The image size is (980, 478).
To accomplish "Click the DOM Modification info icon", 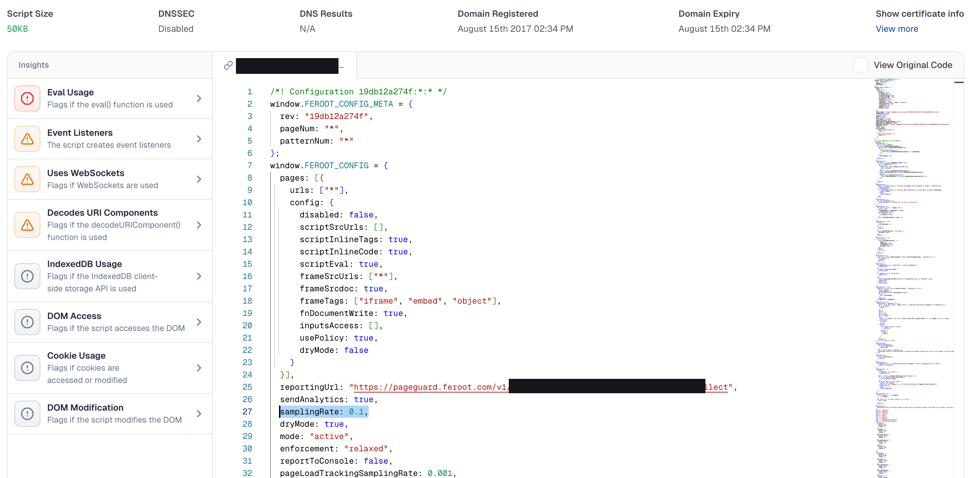I will coord(27,414).
